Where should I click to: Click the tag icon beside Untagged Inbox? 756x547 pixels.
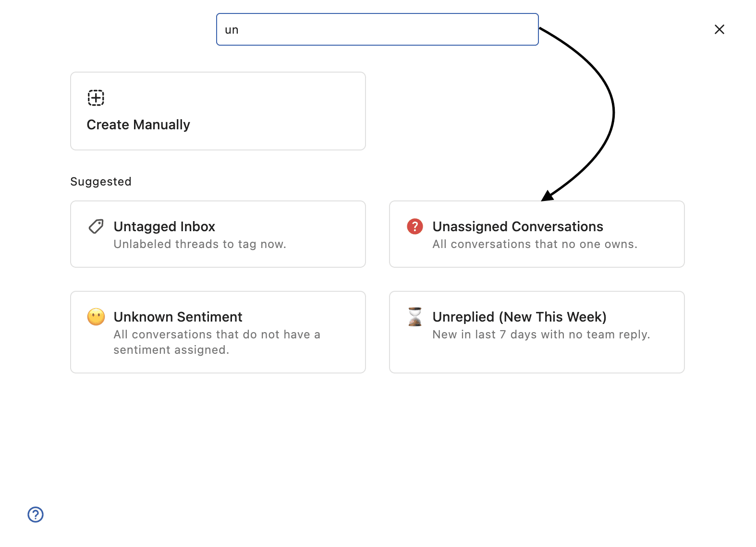pos(96,226)
